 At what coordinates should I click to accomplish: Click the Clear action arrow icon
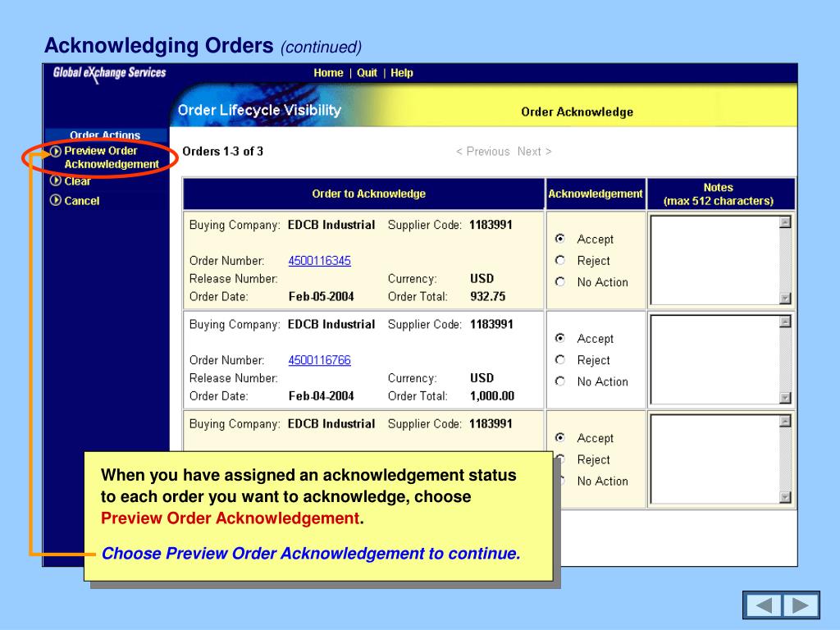[x=56, y=180]
